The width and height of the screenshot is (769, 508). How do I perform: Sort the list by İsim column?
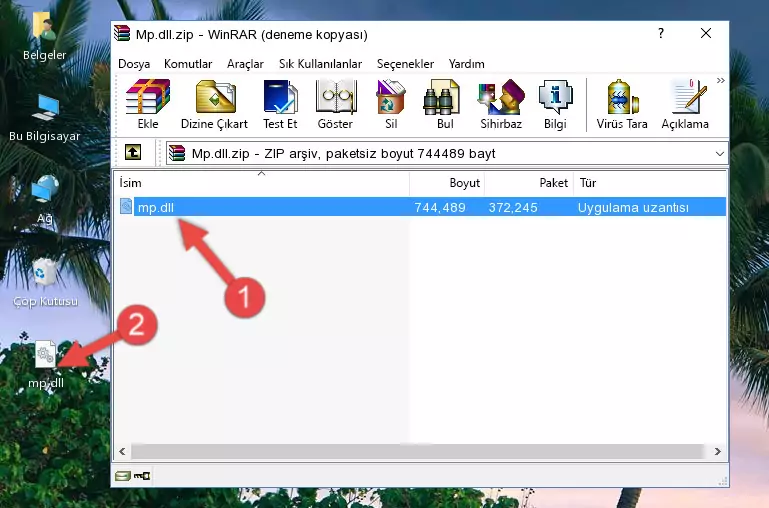(262, 182)
